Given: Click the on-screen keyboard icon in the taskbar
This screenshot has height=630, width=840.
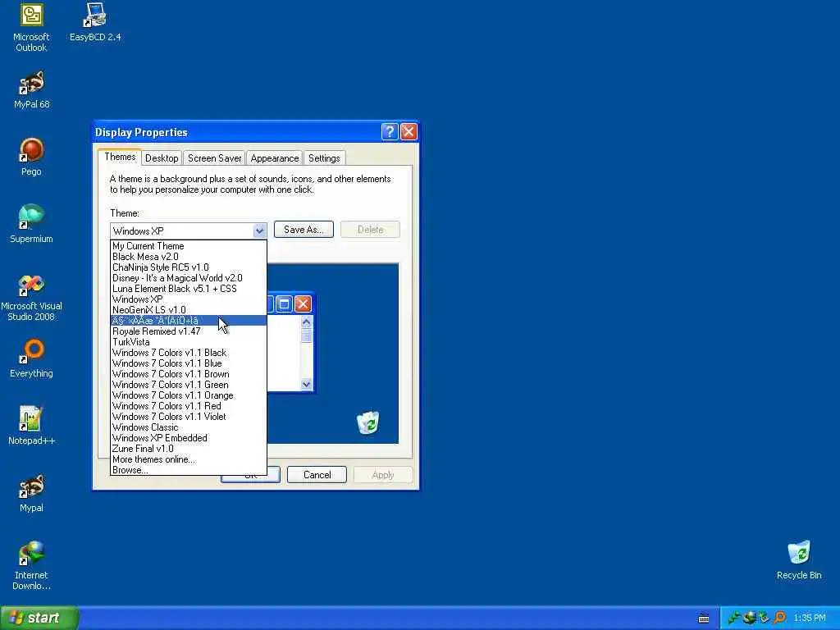Looking at the screenshot, I should pyautogui.click(x=704, y=619).
